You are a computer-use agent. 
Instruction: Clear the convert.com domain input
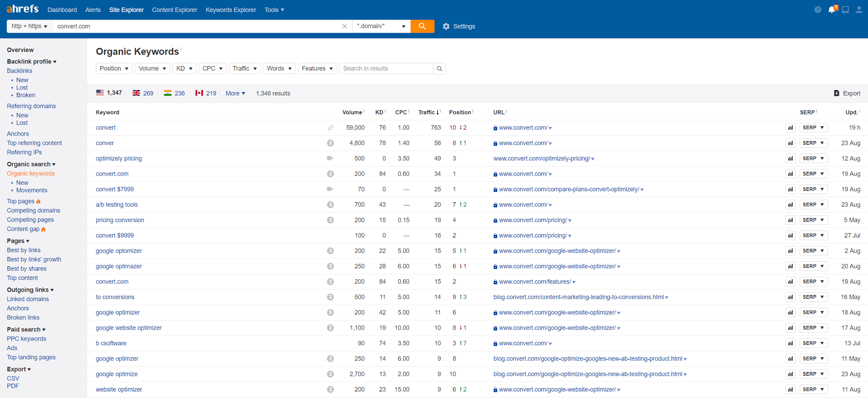pyautogui.click(x=344, y=26)
